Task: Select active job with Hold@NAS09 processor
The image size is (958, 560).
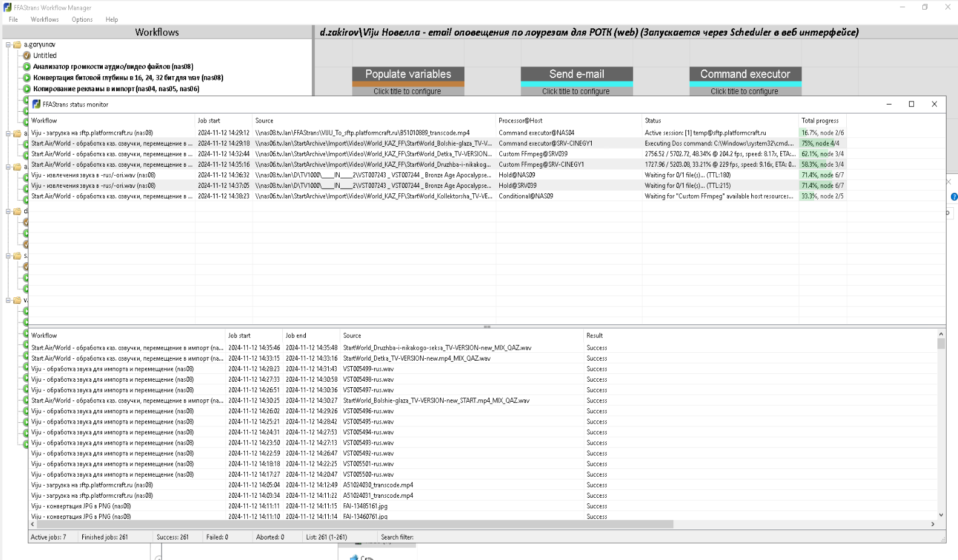Action: coord(438,175)
